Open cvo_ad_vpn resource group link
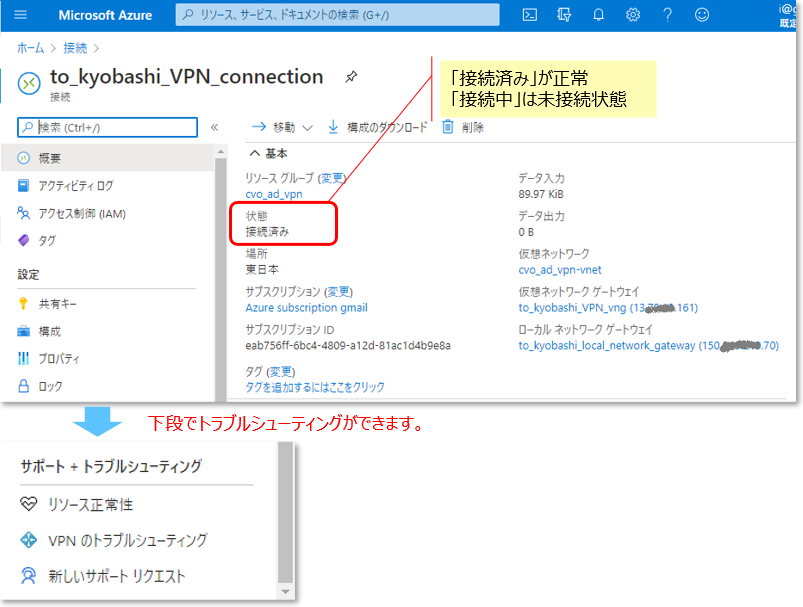This screenshot has height=607, width=803. (x=274, y=194)
